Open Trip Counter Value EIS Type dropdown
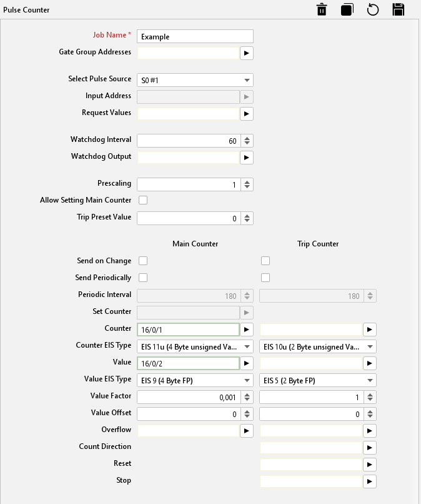This screenshot has height=504, width=421. pos(317,380)
